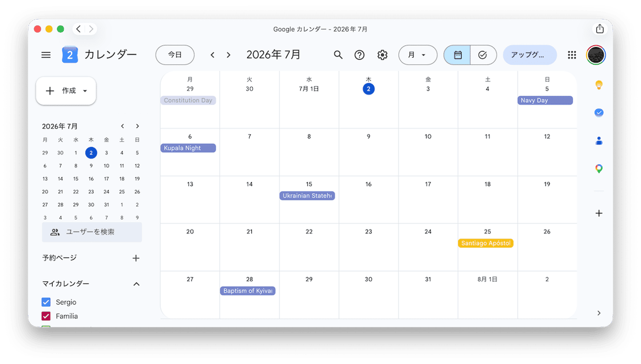This screenshot has height=364, width=641.
Task: Click in the user search field
Action: 92,232
